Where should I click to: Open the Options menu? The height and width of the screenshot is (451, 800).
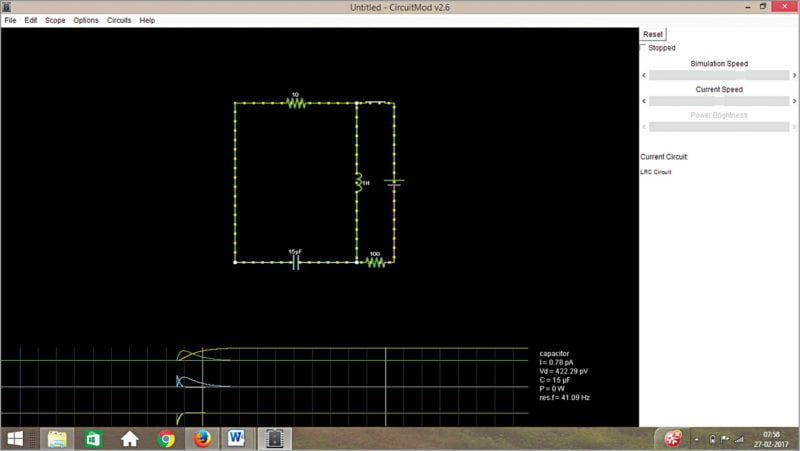86,20
